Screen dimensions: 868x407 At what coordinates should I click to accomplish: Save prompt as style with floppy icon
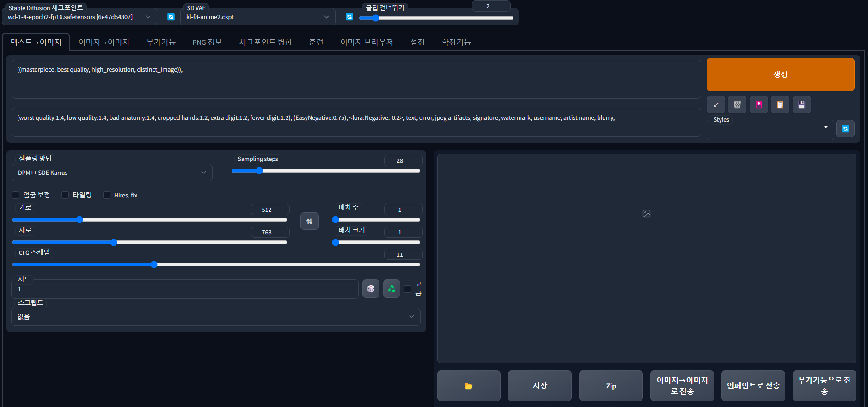coord(801,105)
